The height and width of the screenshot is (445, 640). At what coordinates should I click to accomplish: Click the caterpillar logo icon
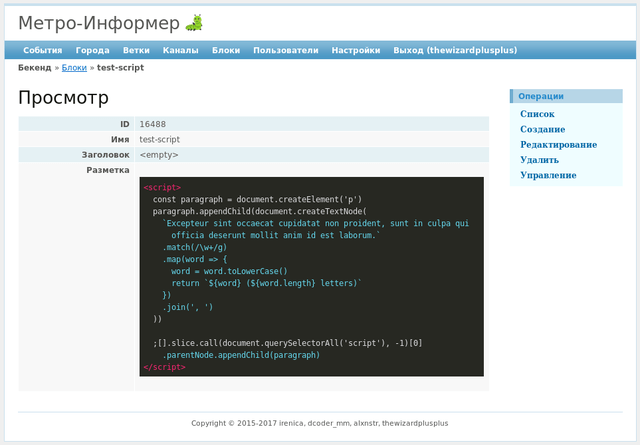[194, 23]
